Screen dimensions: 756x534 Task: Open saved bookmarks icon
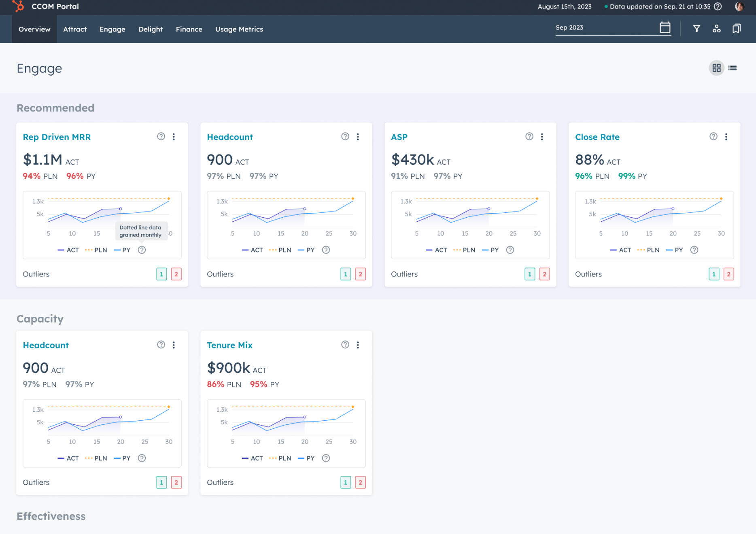click(x=736, y=28)
